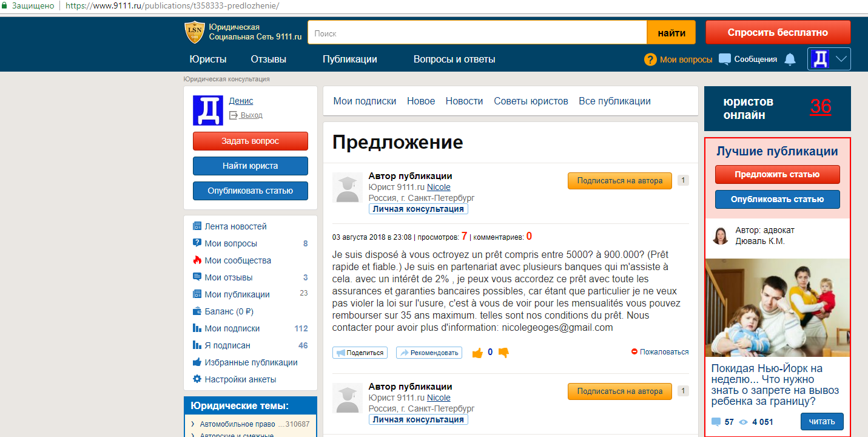Switch to Советы юристов tab
Image resolution: width=868 pixels, height=437 pixels.
coord(531,101)
